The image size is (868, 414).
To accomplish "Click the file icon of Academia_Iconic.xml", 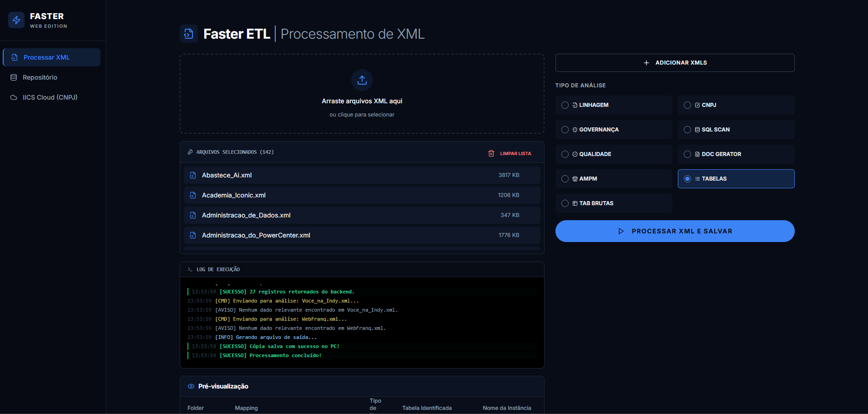I will (x=193, y=195).
